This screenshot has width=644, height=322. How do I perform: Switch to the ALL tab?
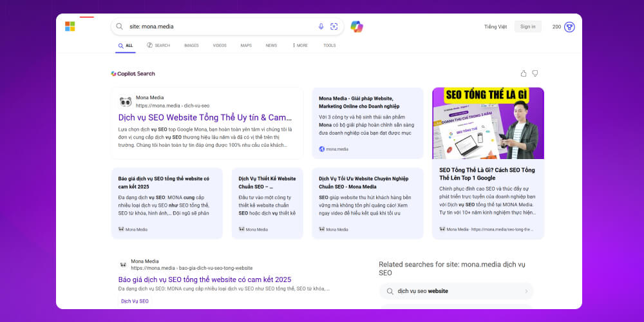(126, 46)
